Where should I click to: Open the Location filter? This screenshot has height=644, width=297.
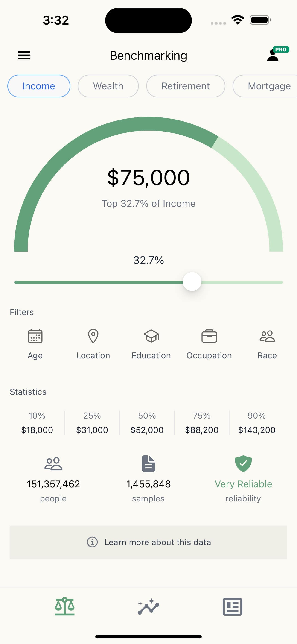tap(93, 343)
